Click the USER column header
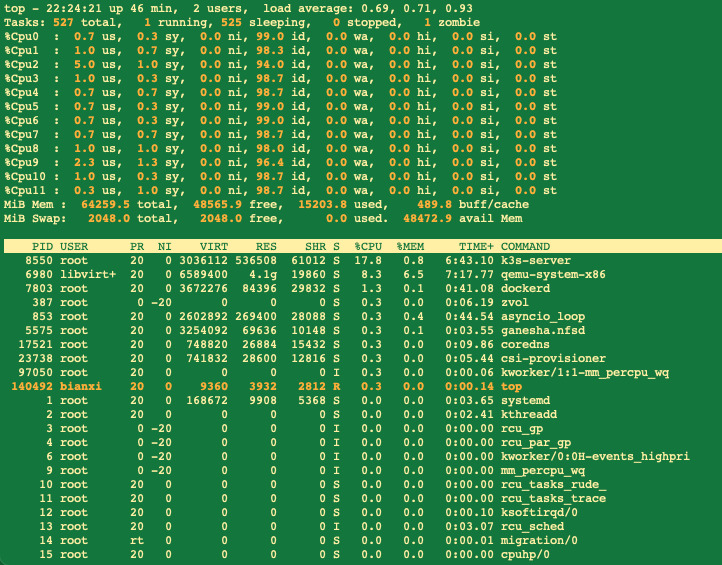The height and width of the screenshot is (565, 722). 74,247
